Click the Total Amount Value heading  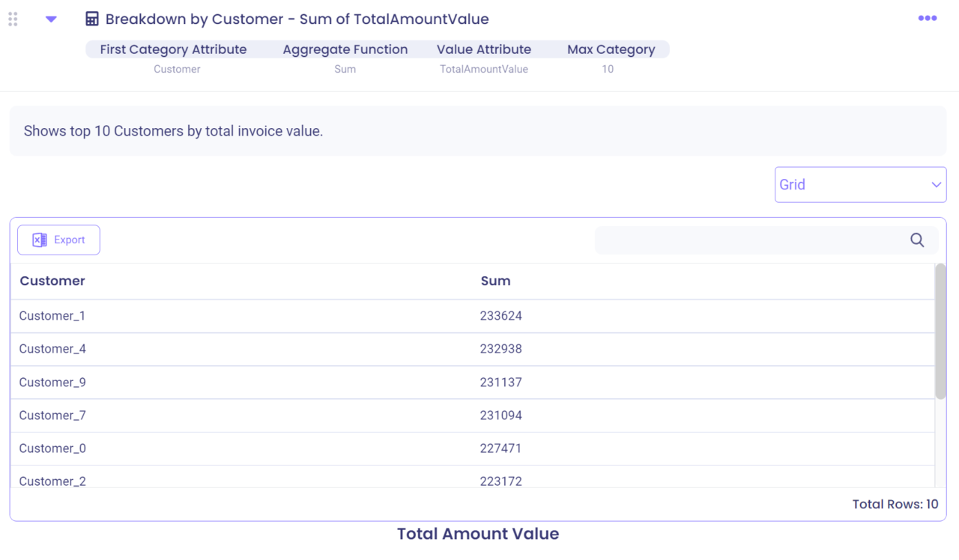click(478, 534)
